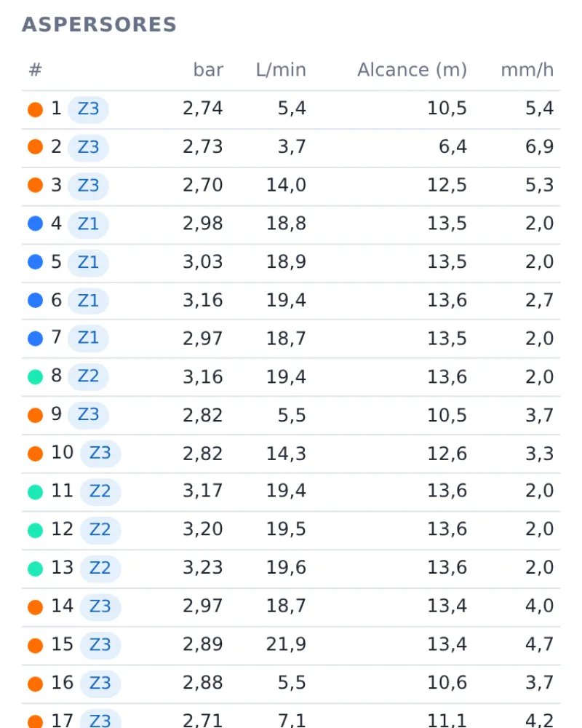Click the mm/h column header
This screenshot has height=728, width=582.
(527, 70)
